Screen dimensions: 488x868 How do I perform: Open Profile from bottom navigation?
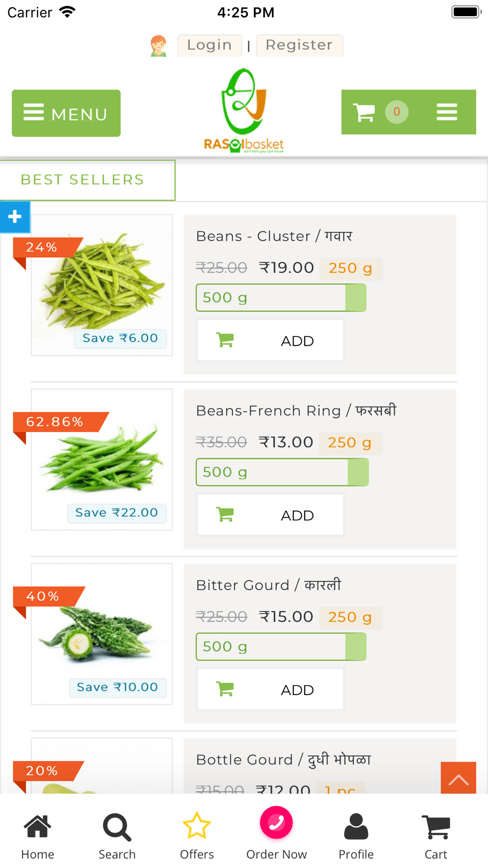point(356,836)
